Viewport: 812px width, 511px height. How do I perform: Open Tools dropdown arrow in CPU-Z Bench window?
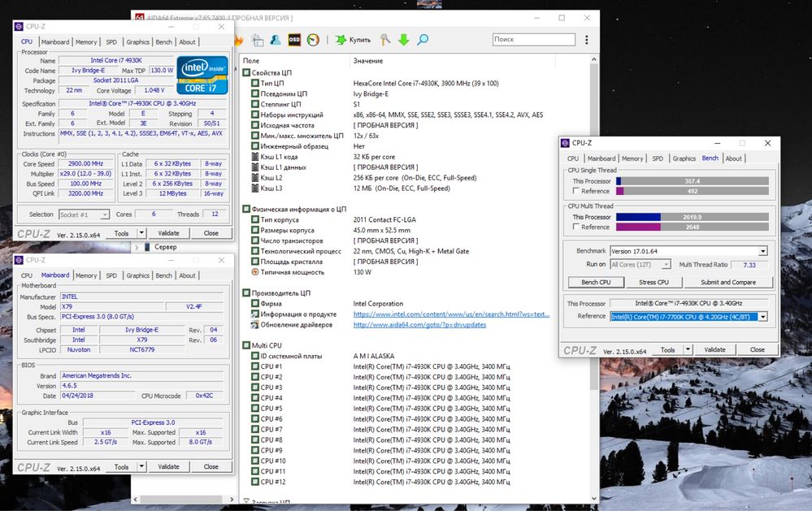click(x=688, y=349)
